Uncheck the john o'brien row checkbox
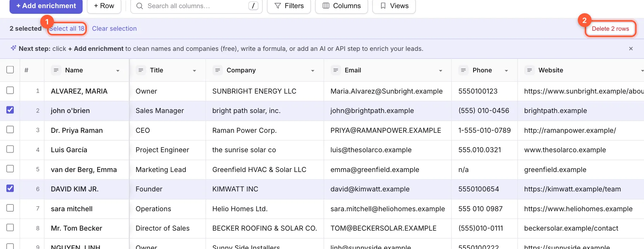Image resolution: width=644 pixels, height=249 pixels. point(10,110)
